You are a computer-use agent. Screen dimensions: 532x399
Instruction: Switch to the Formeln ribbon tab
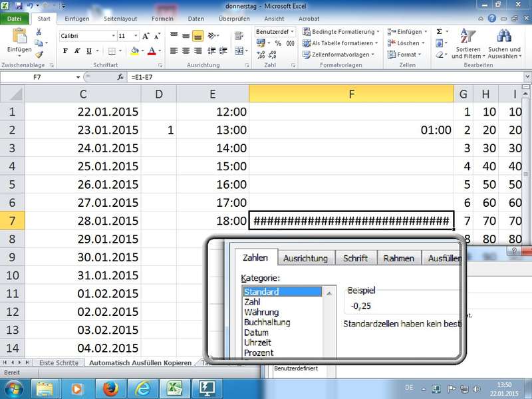point(162,19)
